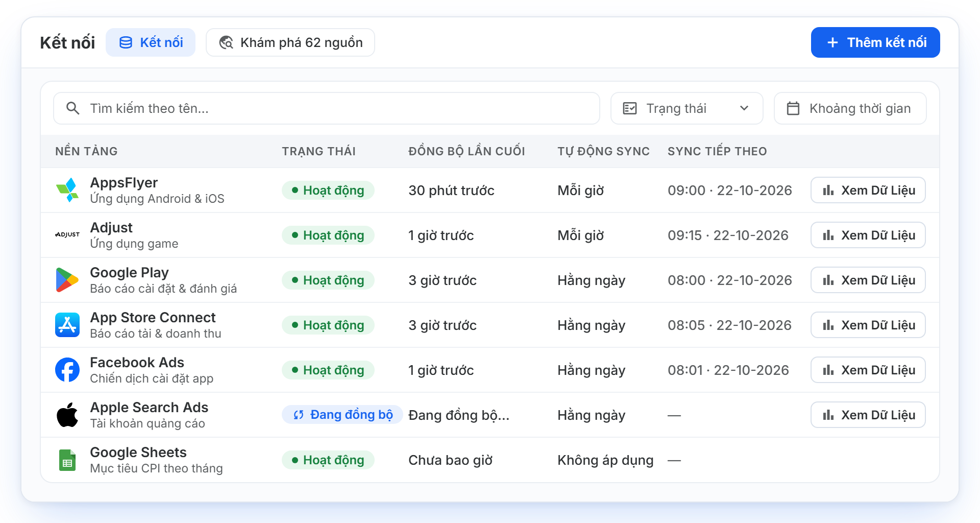Click the Facebook Ads logo
The image size is (980, 523).
point(67,370)
